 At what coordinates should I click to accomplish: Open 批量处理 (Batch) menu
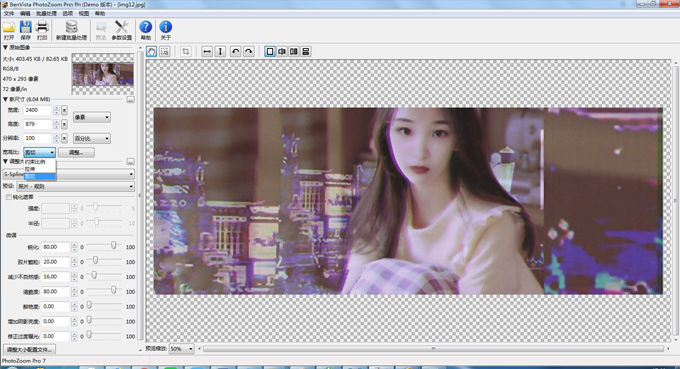46,13
